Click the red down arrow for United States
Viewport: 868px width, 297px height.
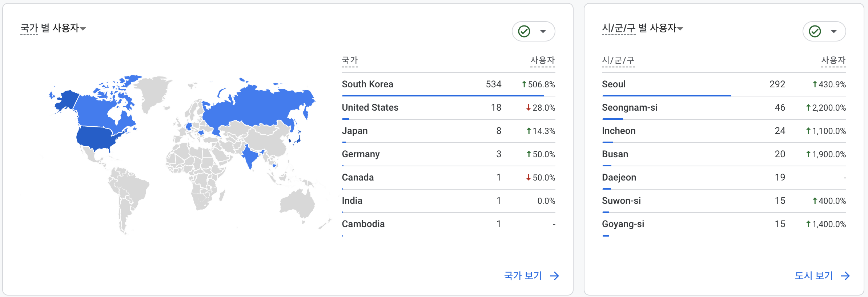point(529,108)
